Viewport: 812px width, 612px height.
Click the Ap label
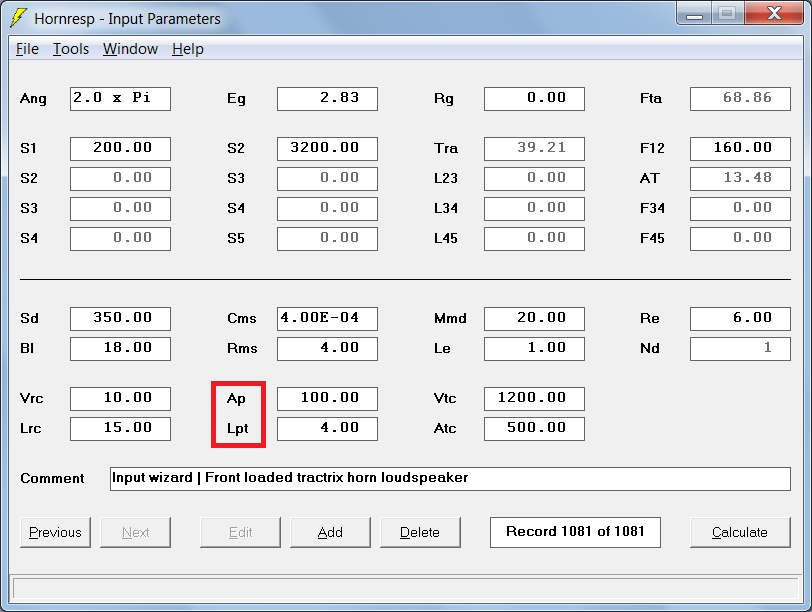tap(236, 399)
